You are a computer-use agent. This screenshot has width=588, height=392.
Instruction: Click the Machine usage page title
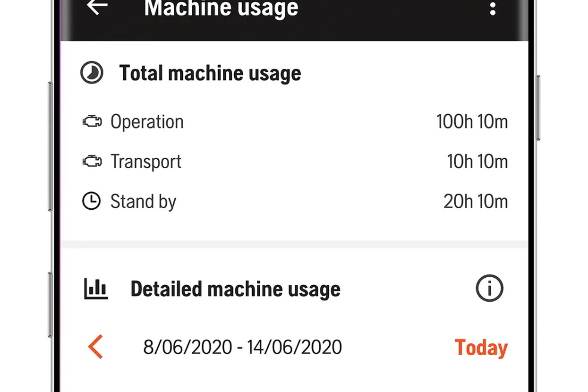pos(221,8)
